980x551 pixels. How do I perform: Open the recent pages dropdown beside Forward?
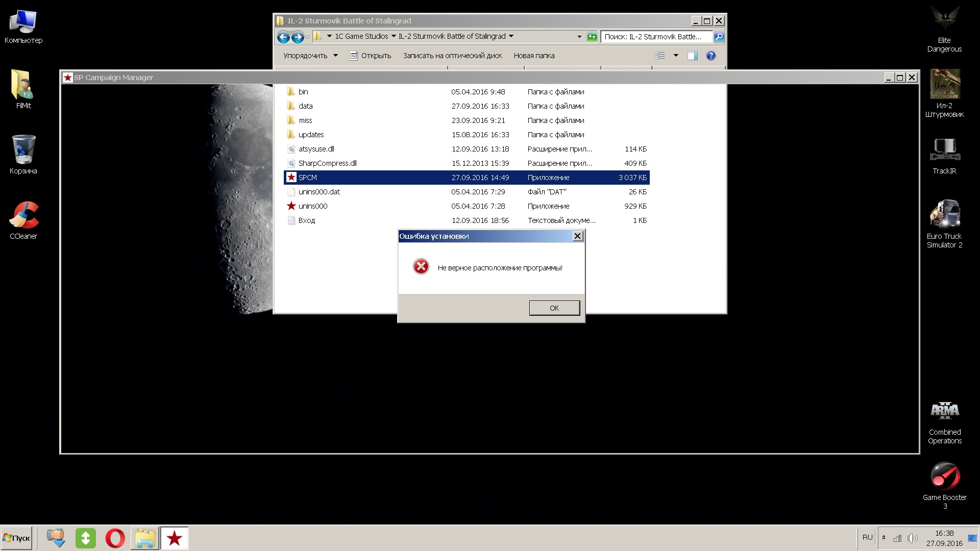click(x=308, y=37)
